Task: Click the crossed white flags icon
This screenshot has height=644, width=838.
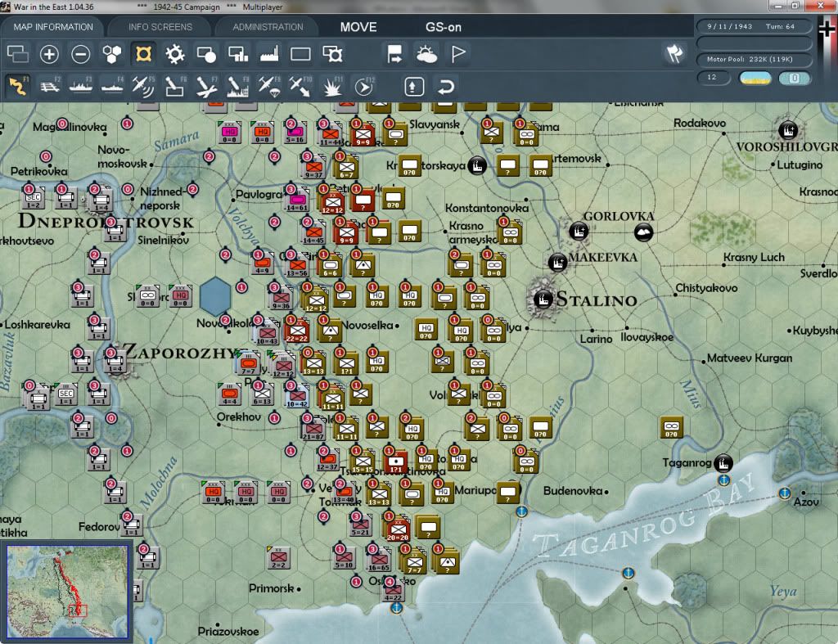Action: [674, 53]
